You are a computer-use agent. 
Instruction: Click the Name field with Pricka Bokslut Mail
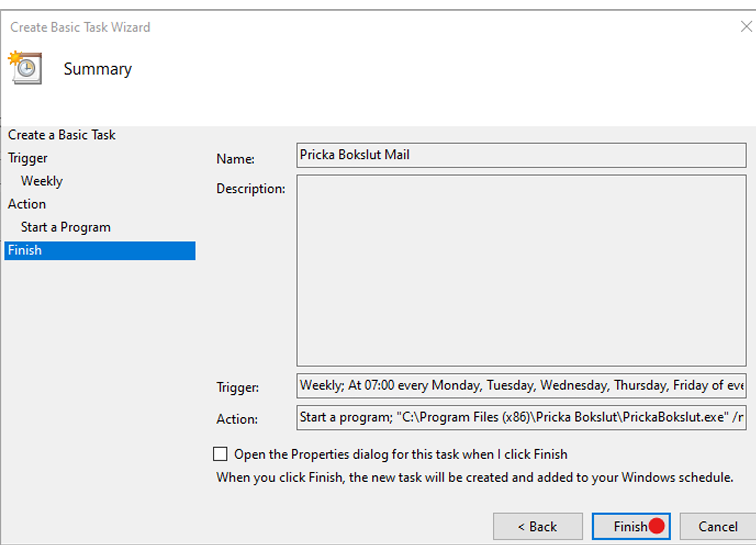(x=521, y=155)
